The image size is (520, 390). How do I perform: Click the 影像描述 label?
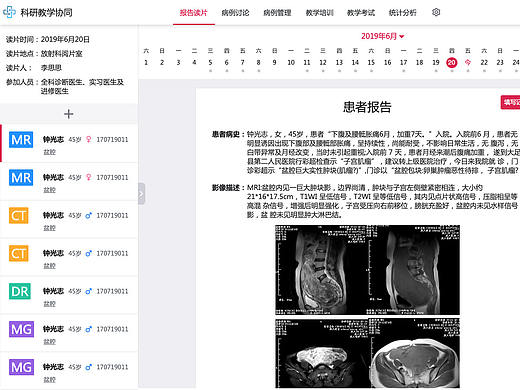click(x=228, y=188)
